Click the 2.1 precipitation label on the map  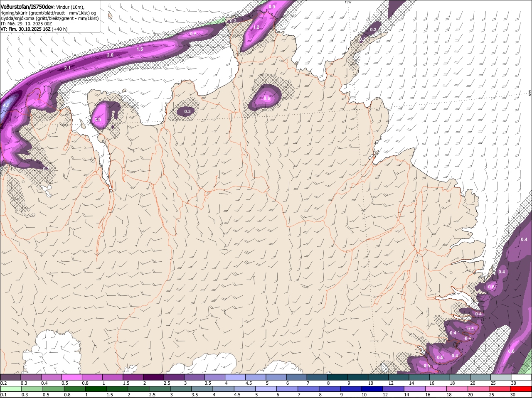coord(67,68)
